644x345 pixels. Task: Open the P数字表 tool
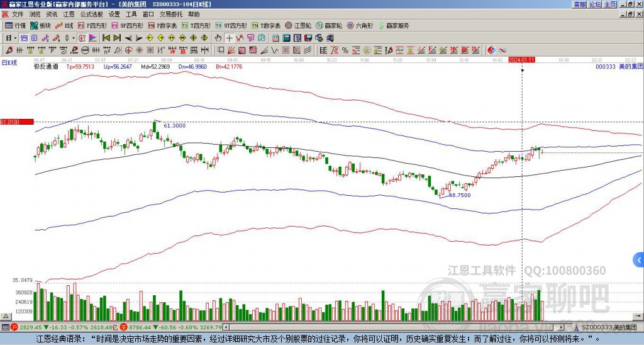coord(162,25)
